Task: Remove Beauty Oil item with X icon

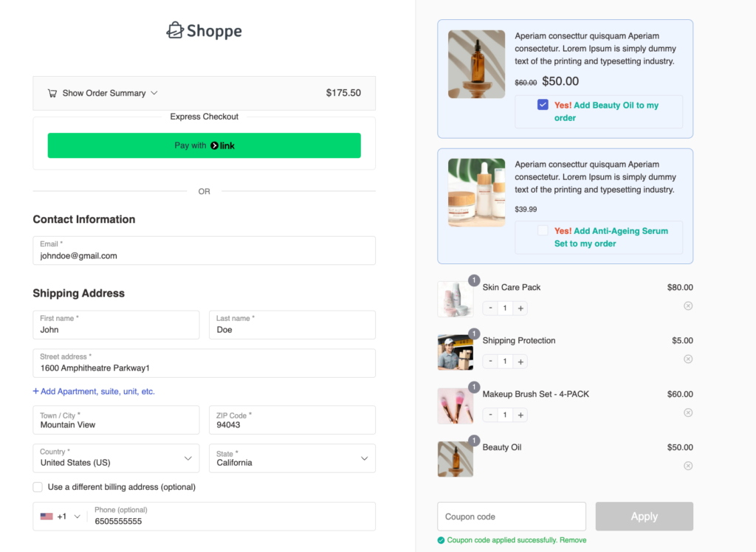Action: 688,466
